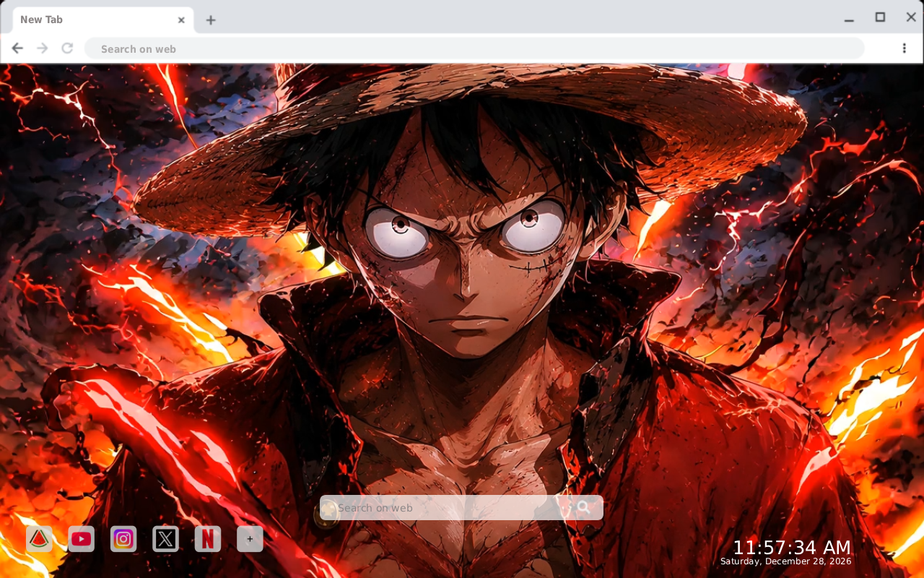The height and width of the screenshot is (578, 924).
Task: Open the browser three-dot menu
Action: click(x=904, y=48)
